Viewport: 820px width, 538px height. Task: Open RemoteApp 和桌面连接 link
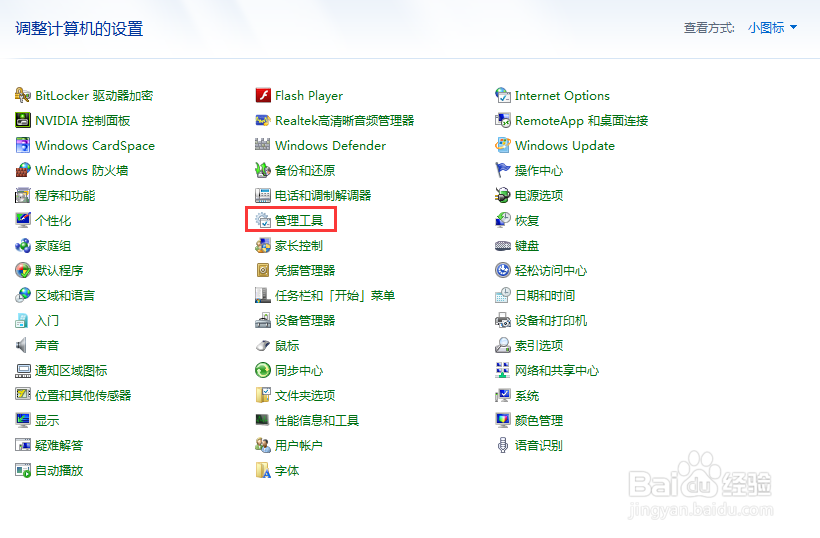(x=582, y=121)
